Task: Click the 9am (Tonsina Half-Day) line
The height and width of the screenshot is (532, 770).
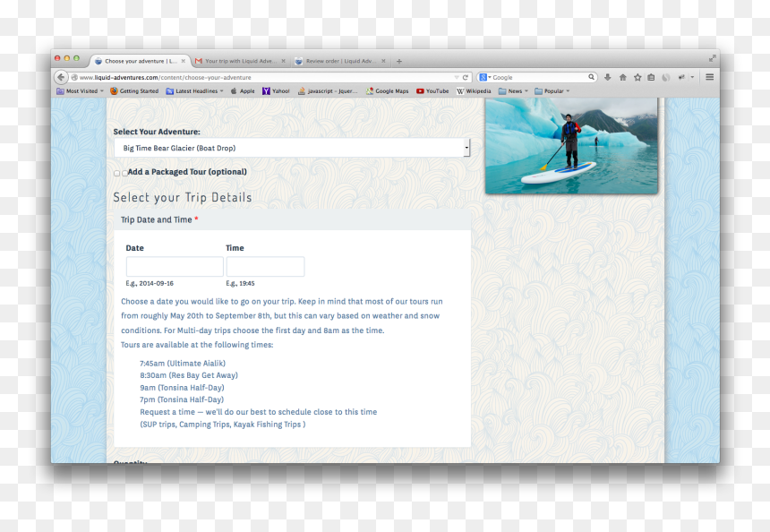Action: pos(182,388)
